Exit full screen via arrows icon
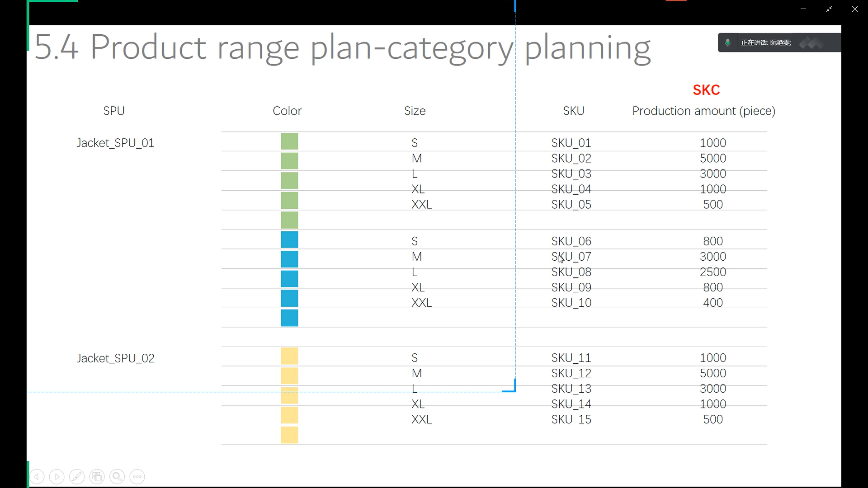Viewport: 868px width, 488px height. pyautogui.click(x=829, y=9)
